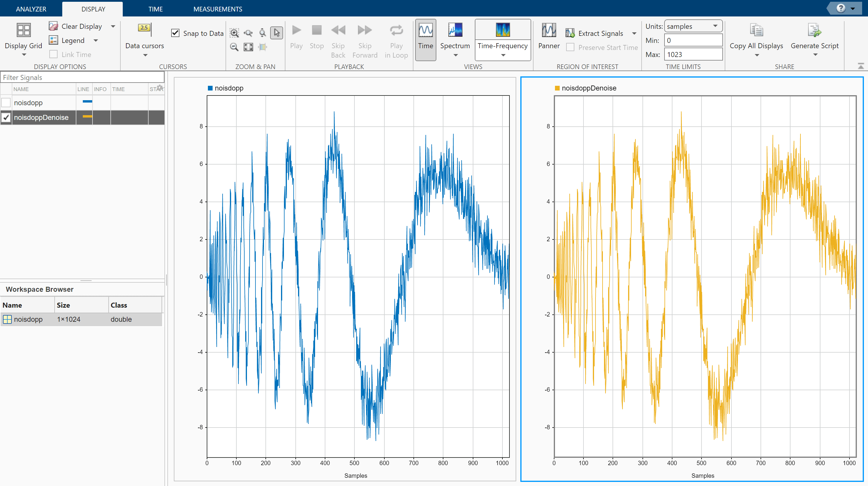Select the zoom in magnifier tool
Viewport: 868px width, 486px height.
point(234,33)
